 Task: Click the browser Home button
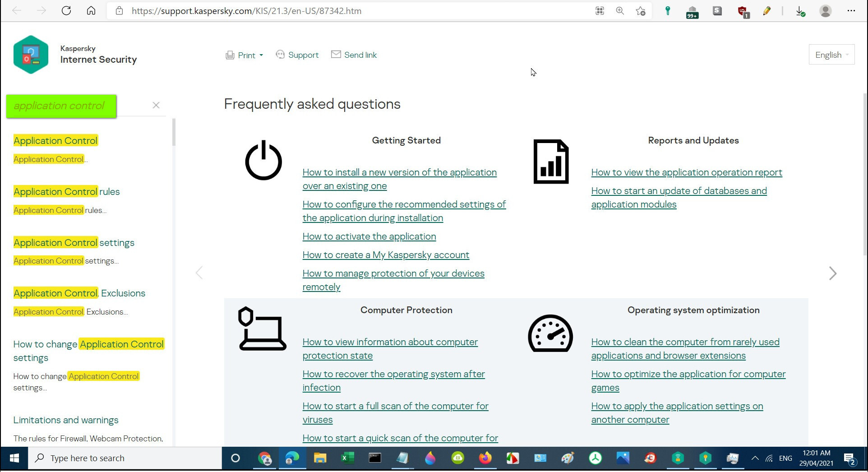point(91,11)
